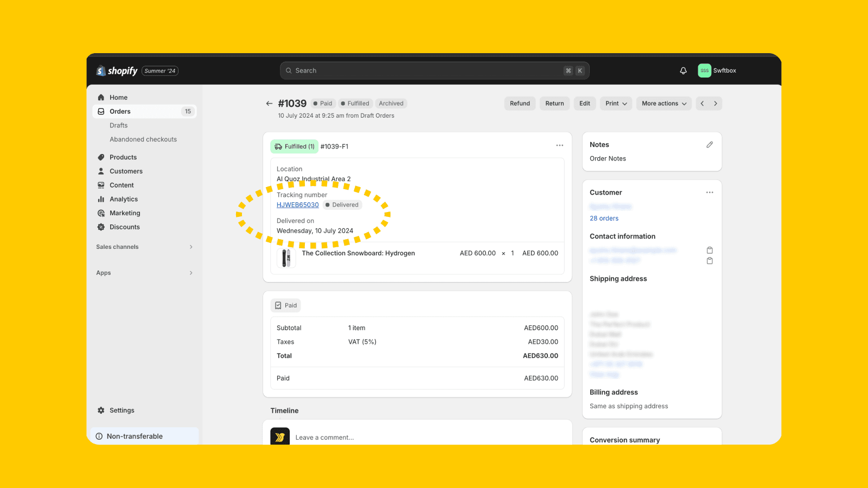Select Drafts under Orders
This screenshot has width=868, height=488.
118,125
